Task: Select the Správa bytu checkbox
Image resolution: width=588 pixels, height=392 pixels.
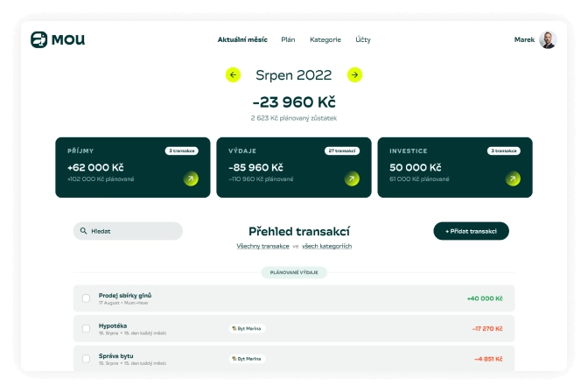Action: 86,359
